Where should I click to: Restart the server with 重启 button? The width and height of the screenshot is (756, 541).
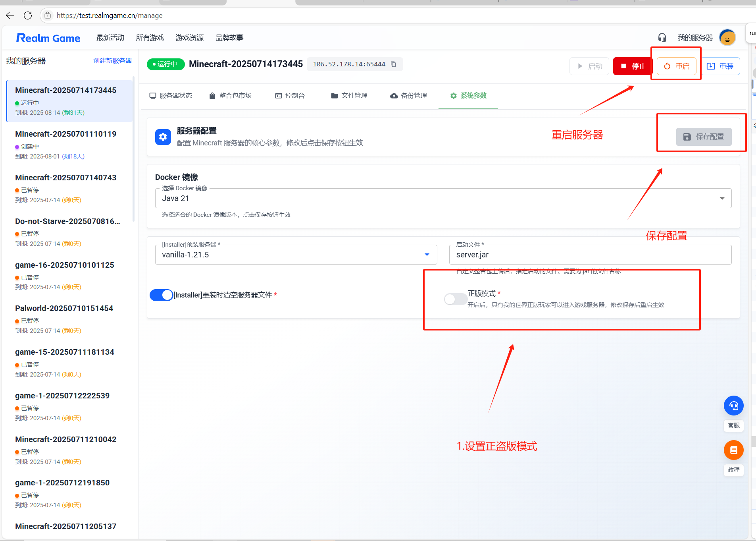pos(677,66)
